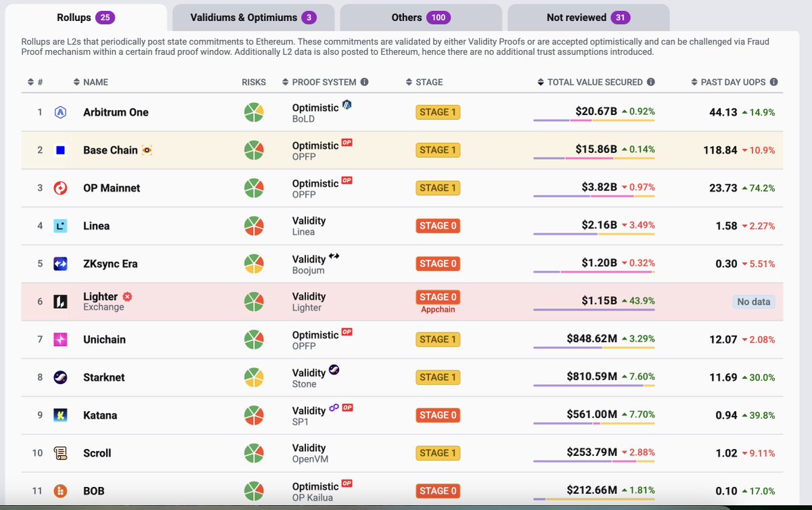Click info icon next to TOTAL VALUE SECURED

point(651,82)
